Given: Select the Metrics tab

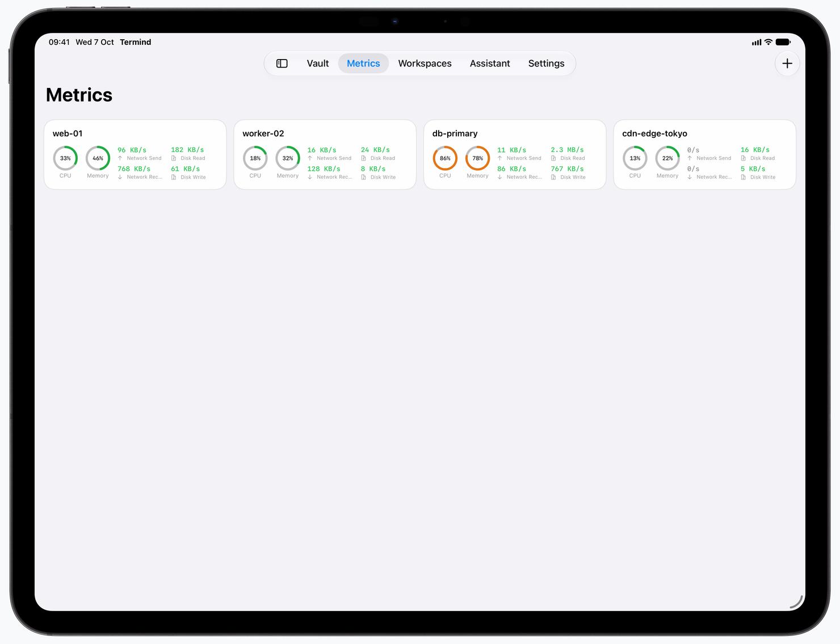Looking at the screenshot, I should 363,64.
